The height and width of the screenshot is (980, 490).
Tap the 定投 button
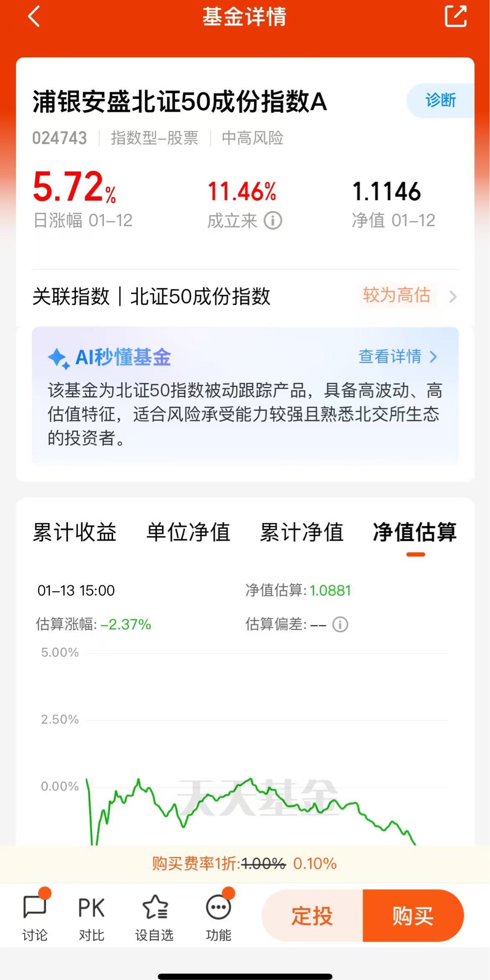tap(312, 915)
